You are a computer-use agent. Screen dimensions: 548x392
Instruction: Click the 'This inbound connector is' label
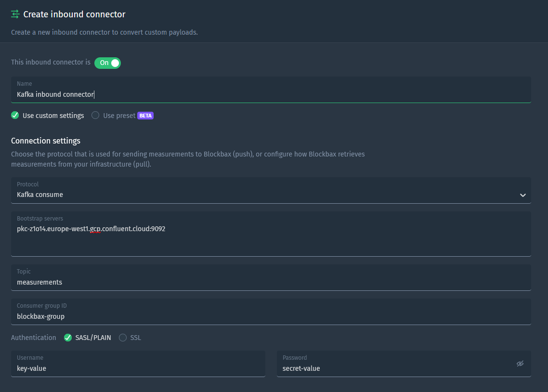51,62
